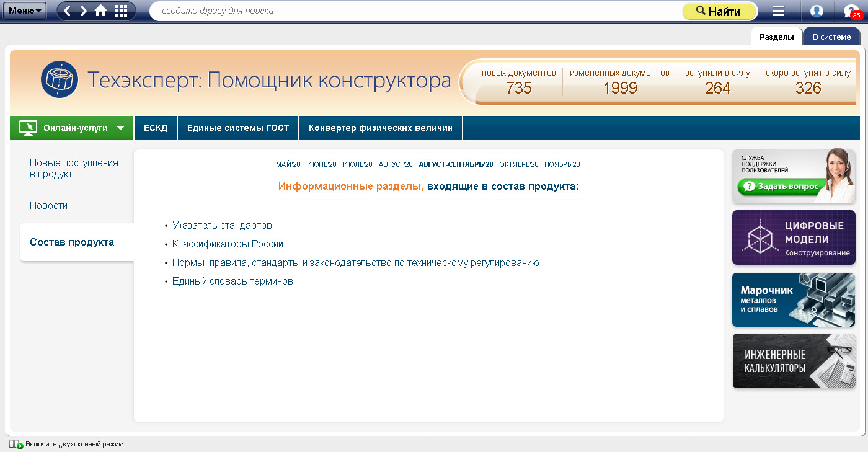Open the Цифровые модели Конструирование banner
Image resolution: width=868 pixels, height=452 pixels.
pyautogui.click(x=794, y=237)
